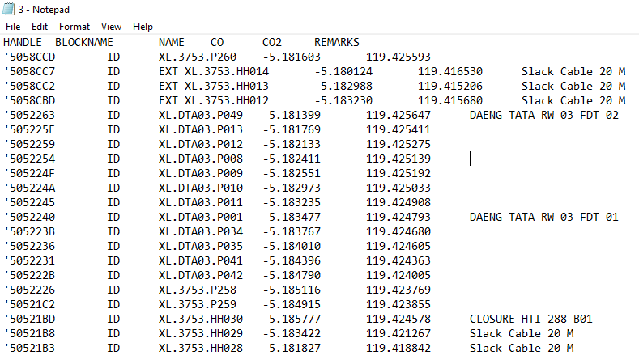Image resolution: width=639 pixels, height=364 pixels.
Task: Open the Format menu
Action: (x=75, y=27)
